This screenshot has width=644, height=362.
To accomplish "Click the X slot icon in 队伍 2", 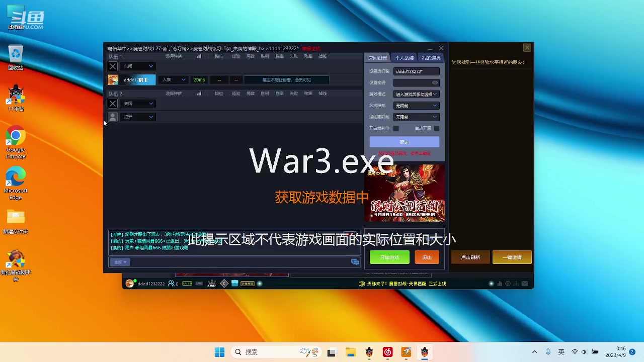I will tap(113, 104).
